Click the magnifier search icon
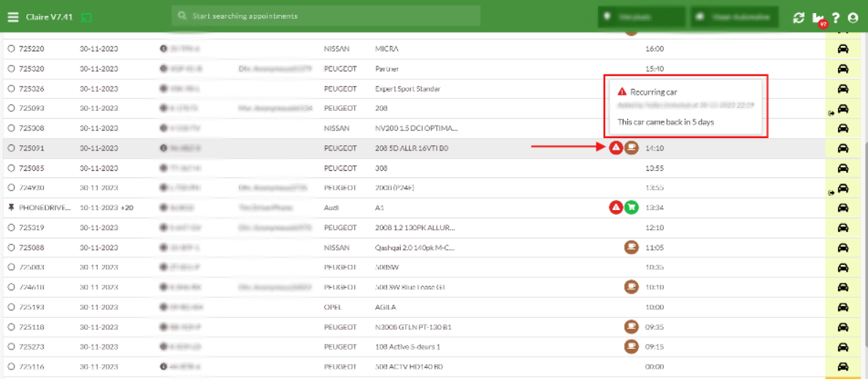Viewport: 868px width, 384px height. click(x=182, y=16)
